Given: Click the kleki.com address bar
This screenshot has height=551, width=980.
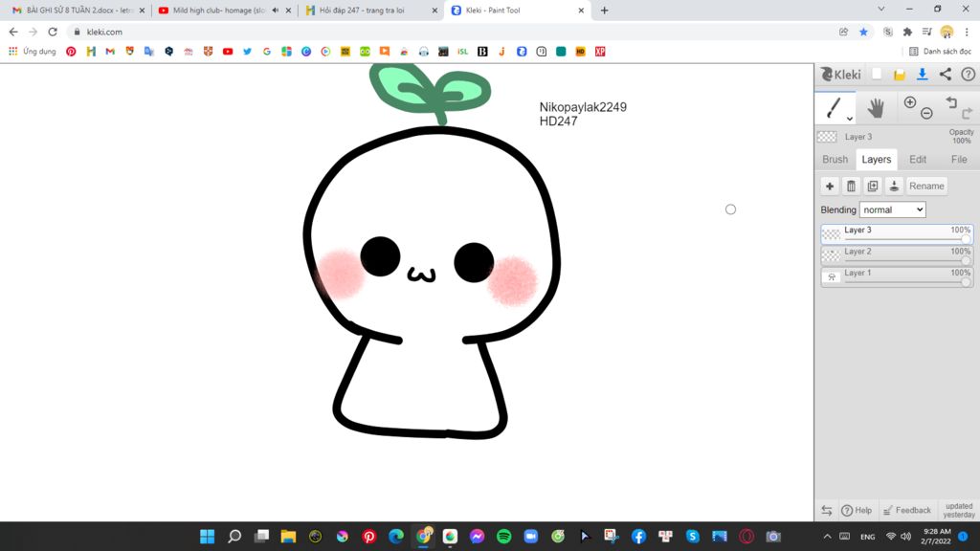Looking at the screenshot, I should 450,32.
